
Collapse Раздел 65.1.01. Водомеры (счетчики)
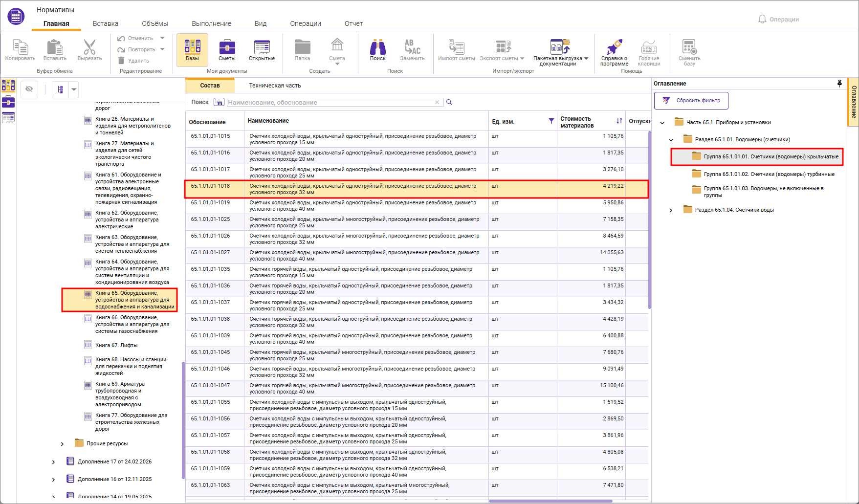click(x=671, y=140)
